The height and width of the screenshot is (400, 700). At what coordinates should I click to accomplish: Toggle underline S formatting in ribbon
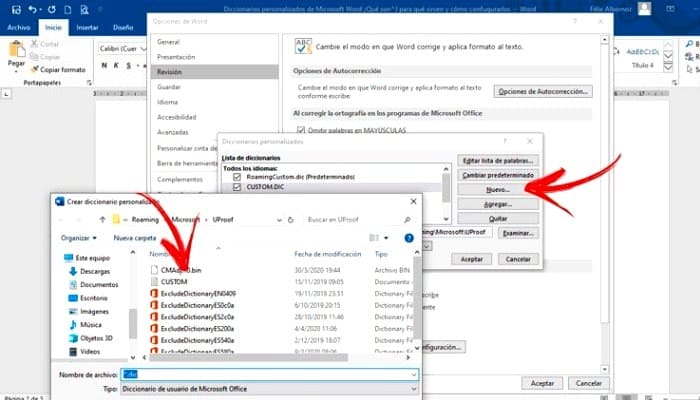point(129,66)
